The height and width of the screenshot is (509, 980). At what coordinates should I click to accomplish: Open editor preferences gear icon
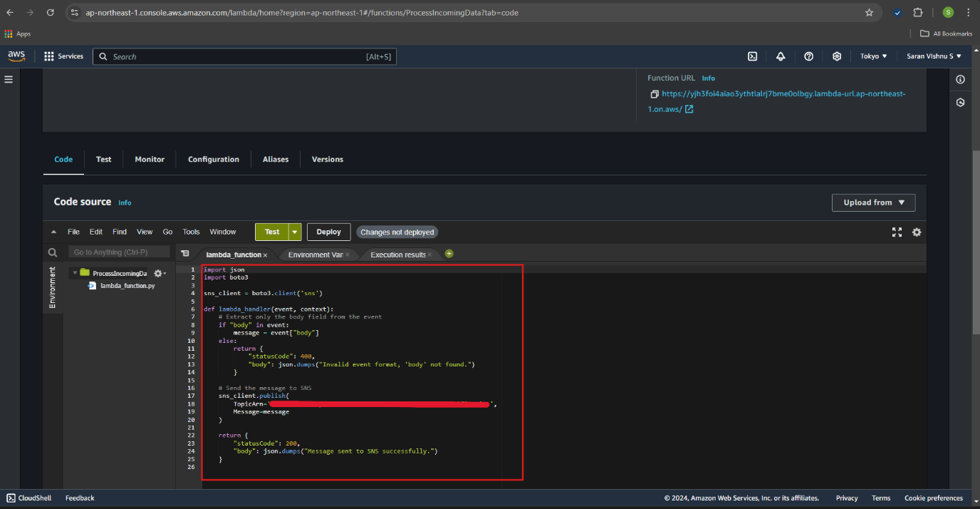click(917, 232)
